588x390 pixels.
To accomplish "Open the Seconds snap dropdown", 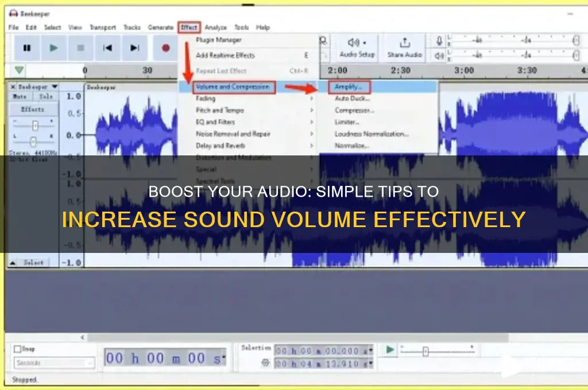I will (x=55, y=362).
